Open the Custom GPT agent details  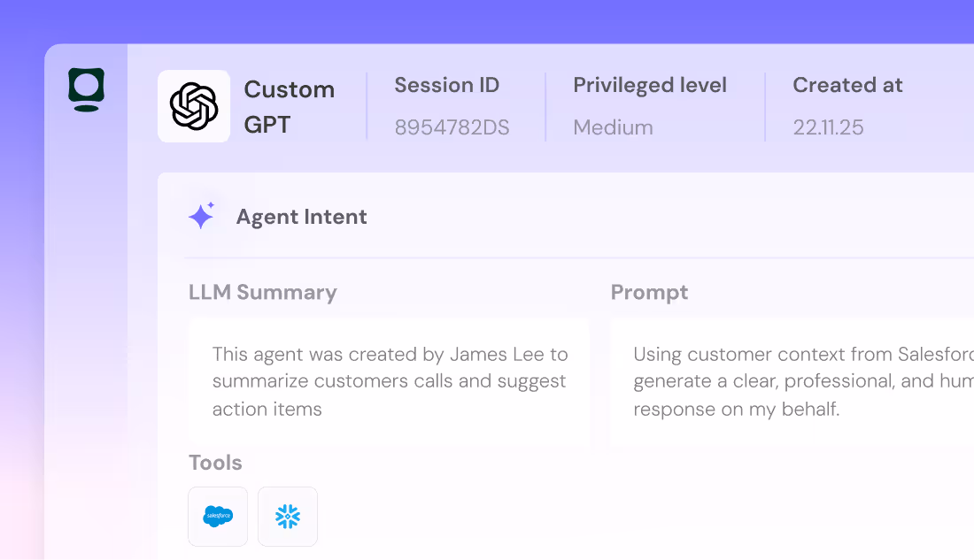coord(257,105)
